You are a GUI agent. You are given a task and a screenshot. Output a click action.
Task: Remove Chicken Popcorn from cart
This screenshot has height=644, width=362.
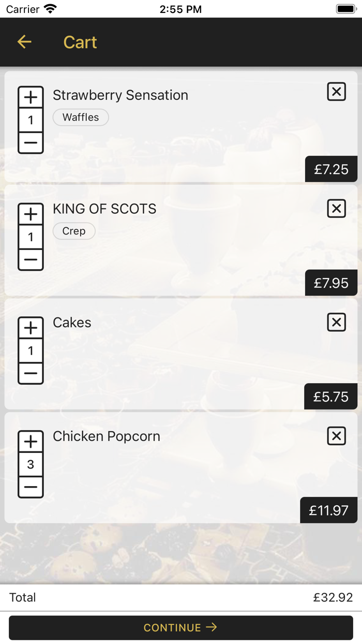336,436
